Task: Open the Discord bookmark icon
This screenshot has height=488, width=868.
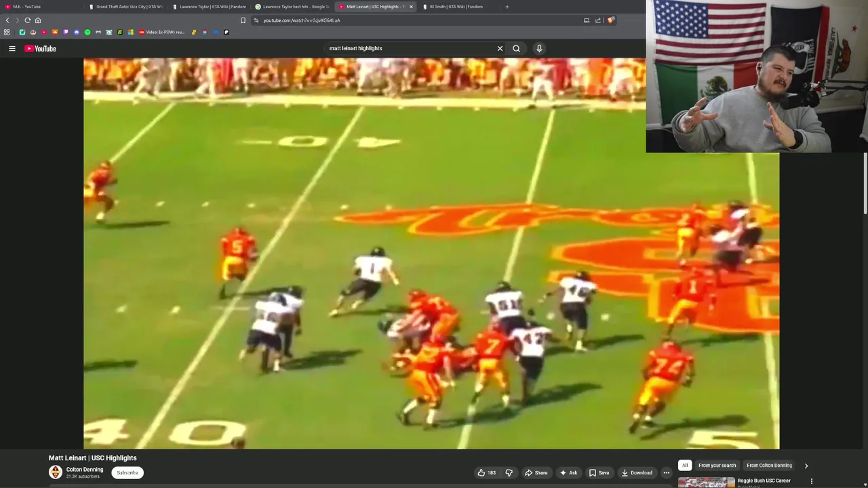Action: click(x=76, y=32)
